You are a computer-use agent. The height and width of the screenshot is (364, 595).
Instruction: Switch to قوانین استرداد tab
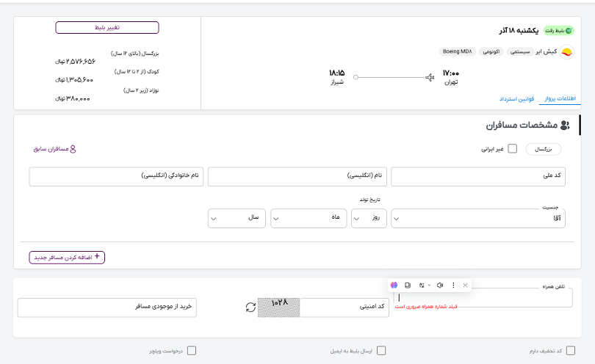tap(516, 99)
